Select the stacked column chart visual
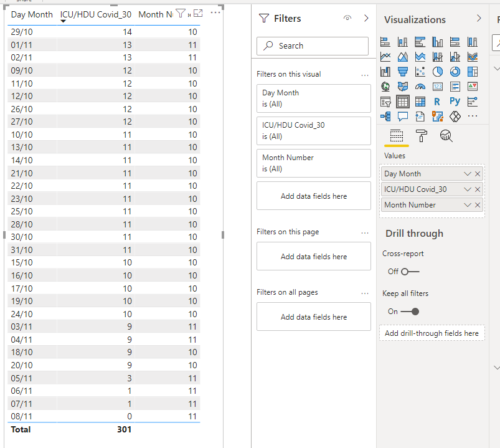500x448 pixels. pos(403,42)
